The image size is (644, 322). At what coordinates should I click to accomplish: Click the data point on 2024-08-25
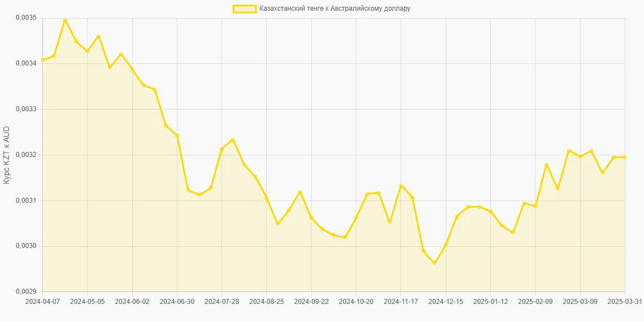(267, 198)
